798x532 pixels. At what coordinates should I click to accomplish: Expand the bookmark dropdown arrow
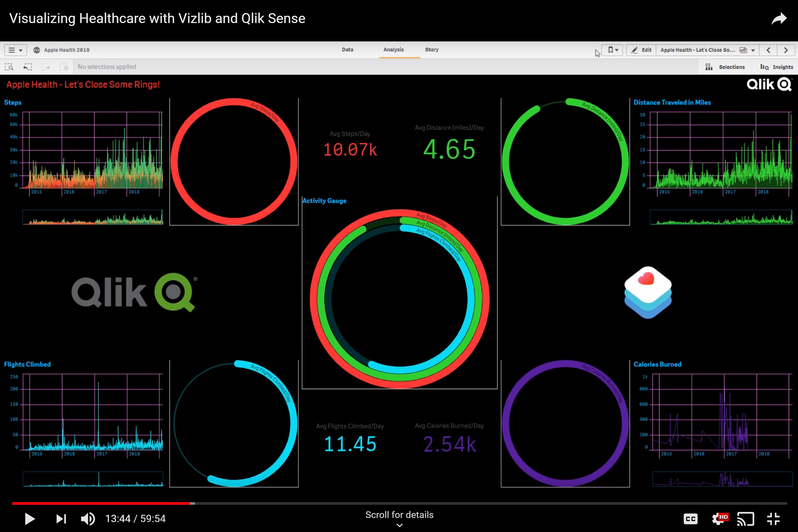(x=617, y=50)
